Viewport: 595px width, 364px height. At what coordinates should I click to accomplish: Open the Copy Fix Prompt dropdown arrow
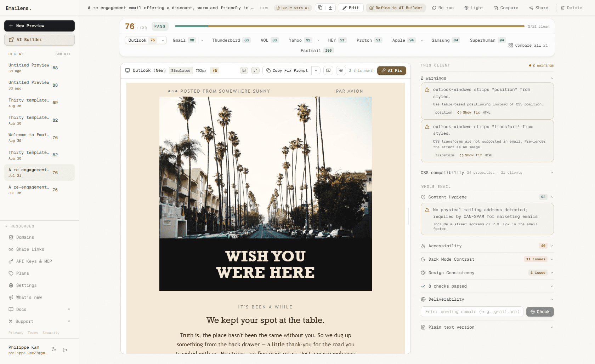pos(316,70)
